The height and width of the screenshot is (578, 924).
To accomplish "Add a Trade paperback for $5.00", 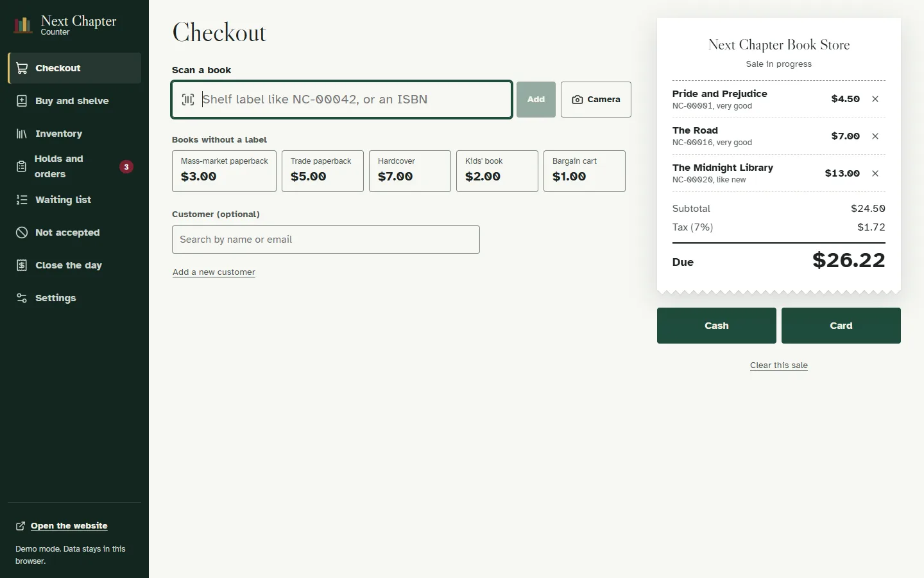I will 323,171.
